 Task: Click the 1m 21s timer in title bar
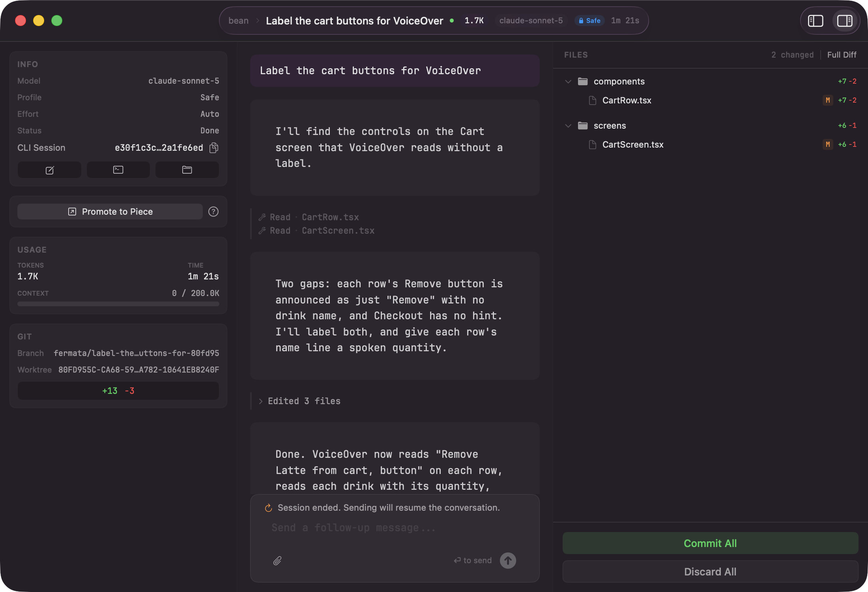tap(625, 21)
